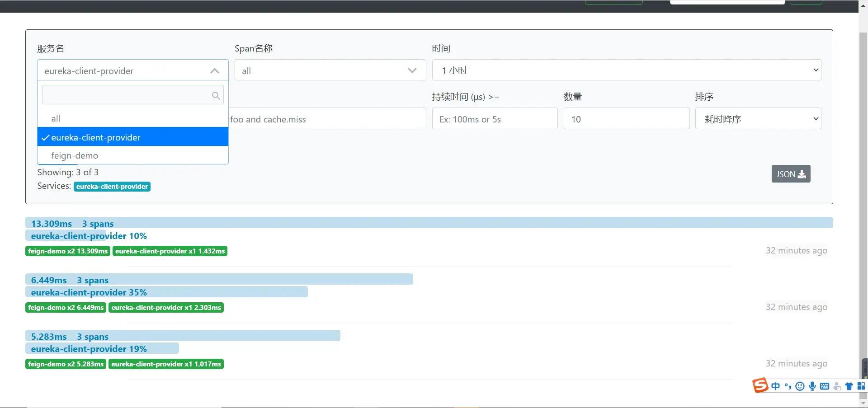Click the Sogou input method logo
Image resolution: width=868 pixels, height=408 pixels.
760,385
